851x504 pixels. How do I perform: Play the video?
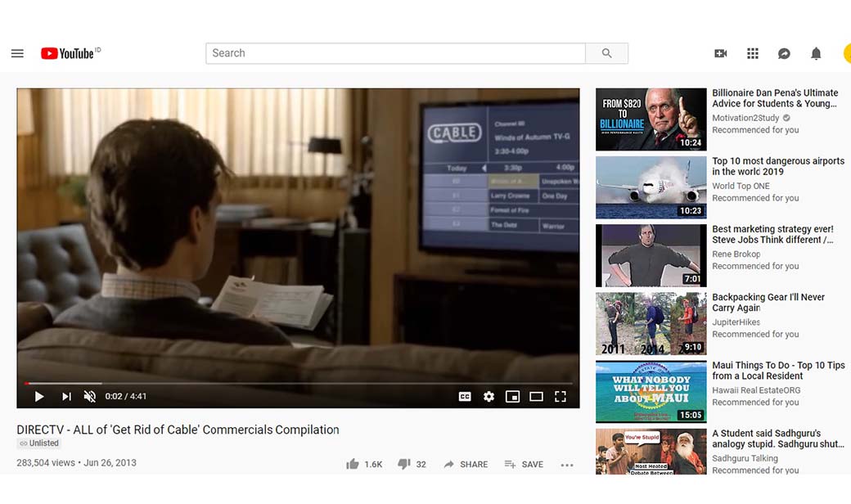click(x=39, y=397)
